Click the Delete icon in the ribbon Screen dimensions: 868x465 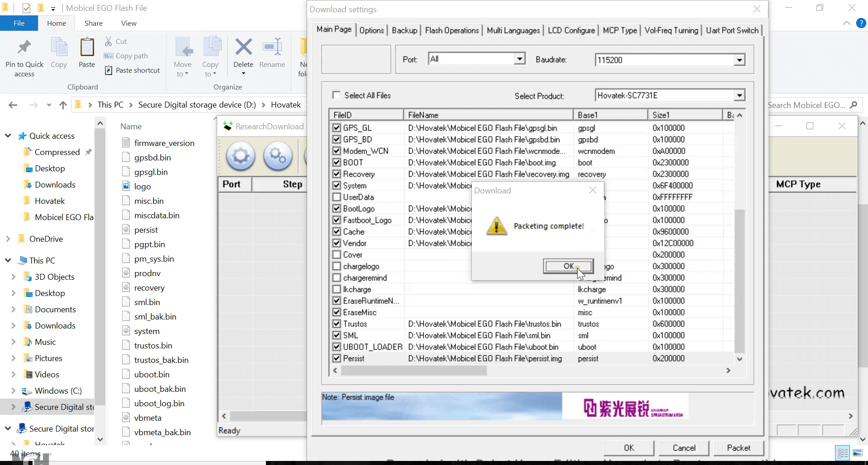(x=243, y=47)
